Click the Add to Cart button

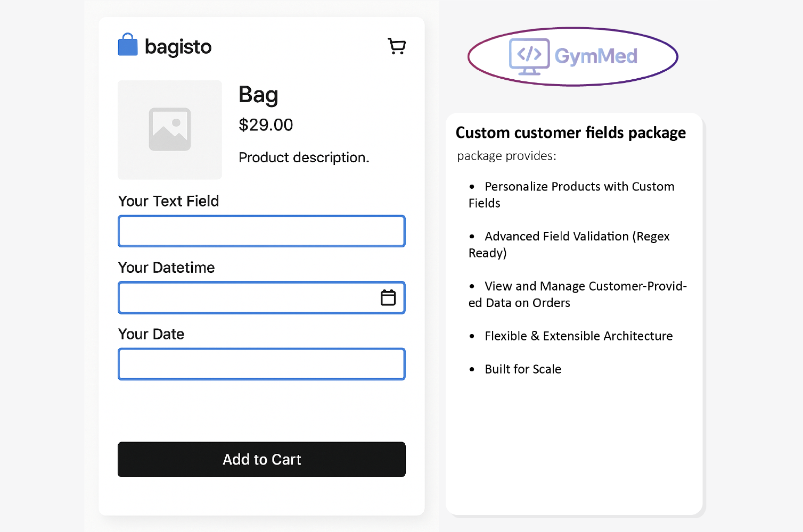click(x=261, y=460)
